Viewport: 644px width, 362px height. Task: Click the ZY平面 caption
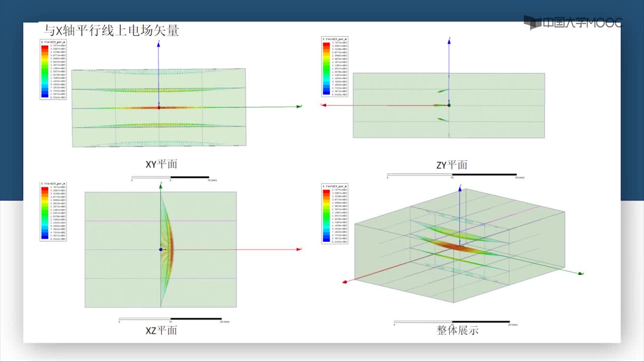pyautogui.click(x=451, y=165)
